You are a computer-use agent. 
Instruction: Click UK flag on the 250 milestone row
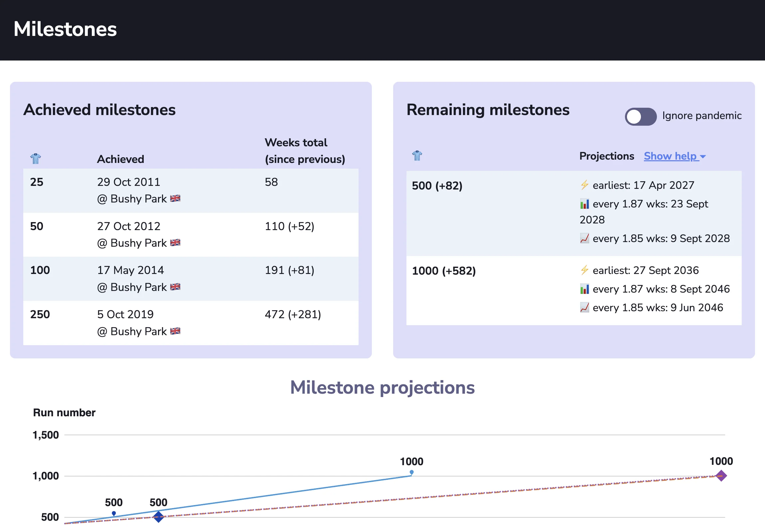175,331
